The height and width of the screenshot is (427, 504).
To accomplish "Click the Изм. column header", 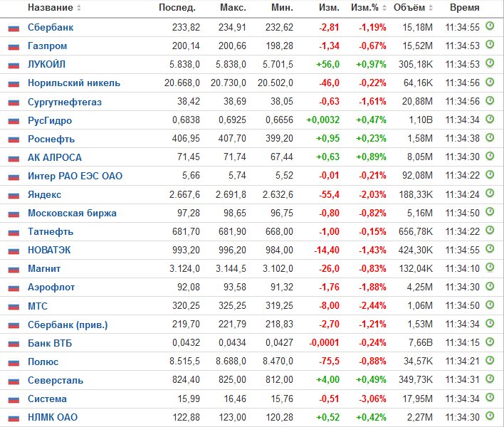I will 329,8.
